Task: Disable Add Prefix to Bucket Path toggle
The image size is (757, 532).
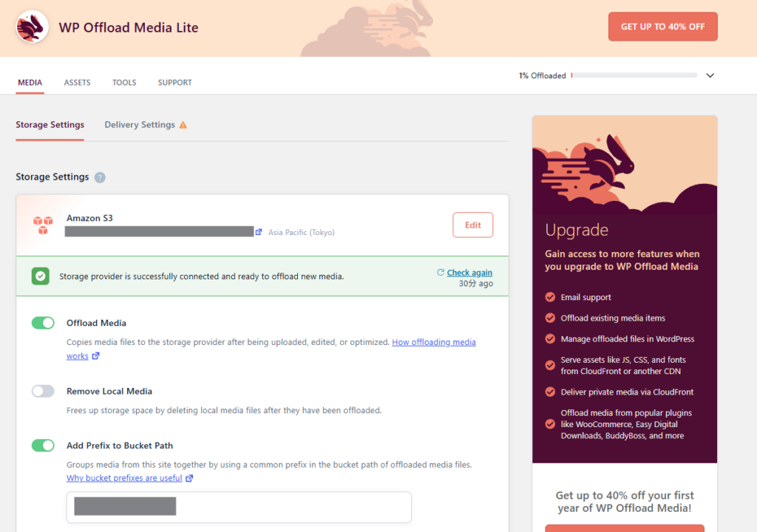Action: pos(43,445)
